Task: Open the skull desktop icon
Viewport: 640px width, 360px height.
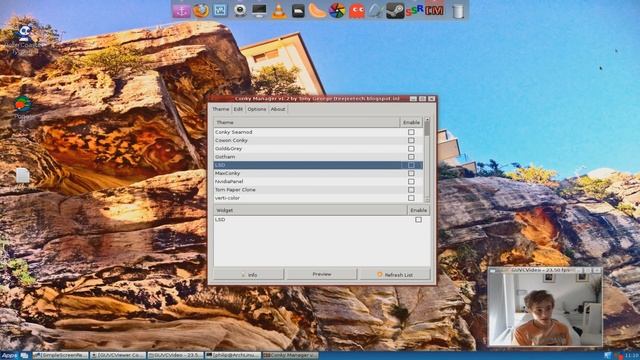Action: pos(24,33)
